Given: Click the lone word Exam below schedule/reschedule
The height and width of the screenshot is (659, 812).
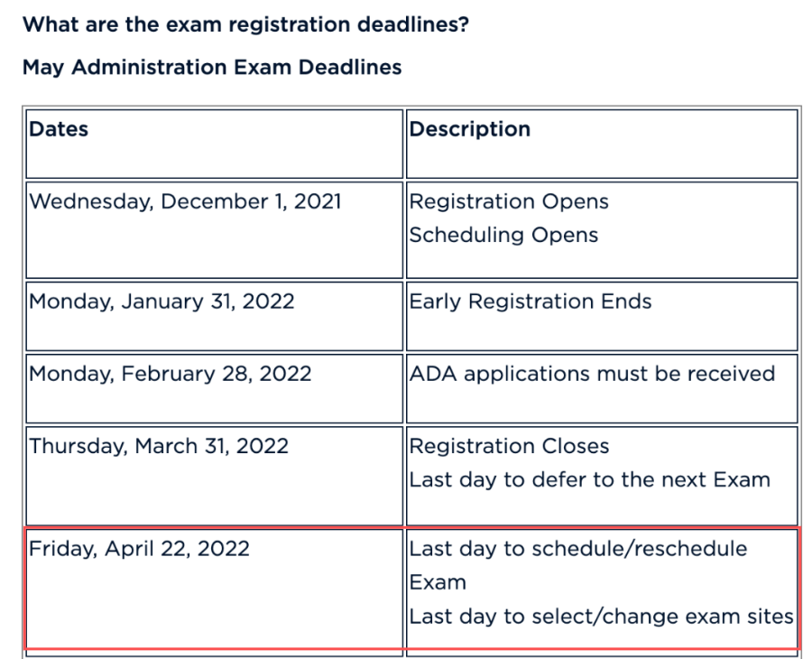Looking at the screenshot, I should tap(438, 582).
